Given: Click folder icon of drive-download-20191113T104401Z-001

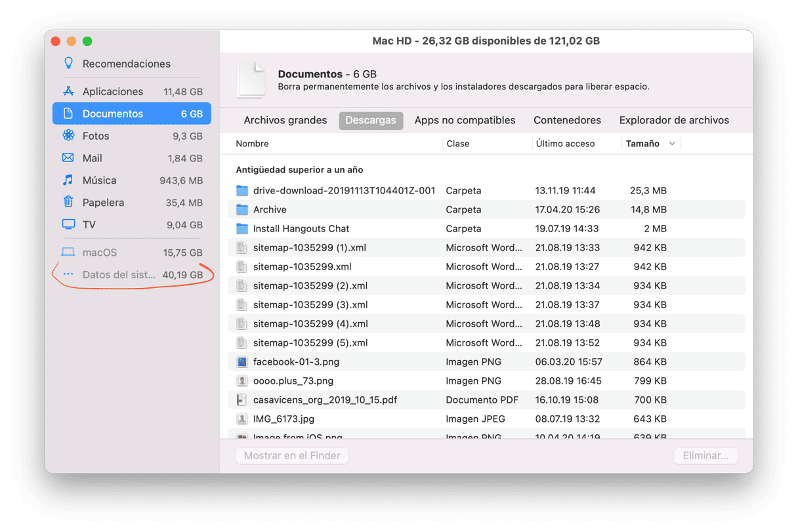Looking at the screenshot, I should tap(242, 191).
